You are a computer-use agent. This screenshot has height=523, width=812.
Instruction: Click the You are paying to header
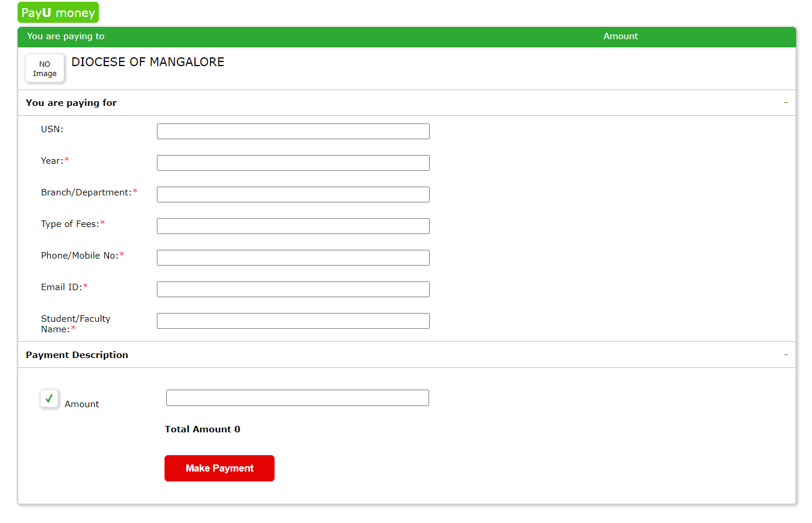[x=66, y=36]
